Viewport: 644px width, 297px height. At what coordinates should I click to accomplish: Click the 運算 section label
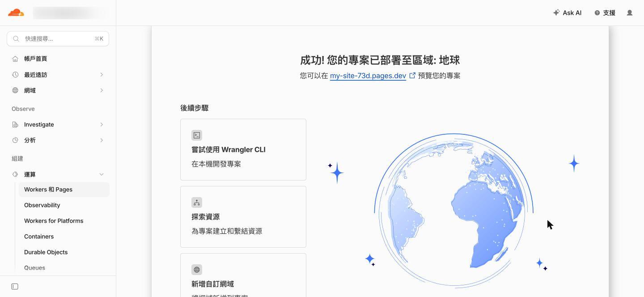(x=30, y=174)
